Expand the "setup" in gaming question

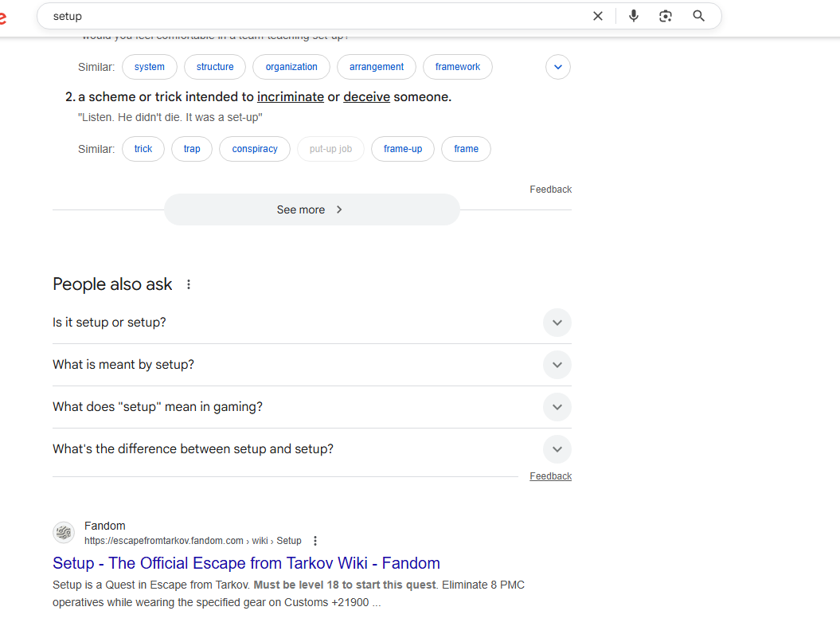pyautogui.click(x=557, y=407)
